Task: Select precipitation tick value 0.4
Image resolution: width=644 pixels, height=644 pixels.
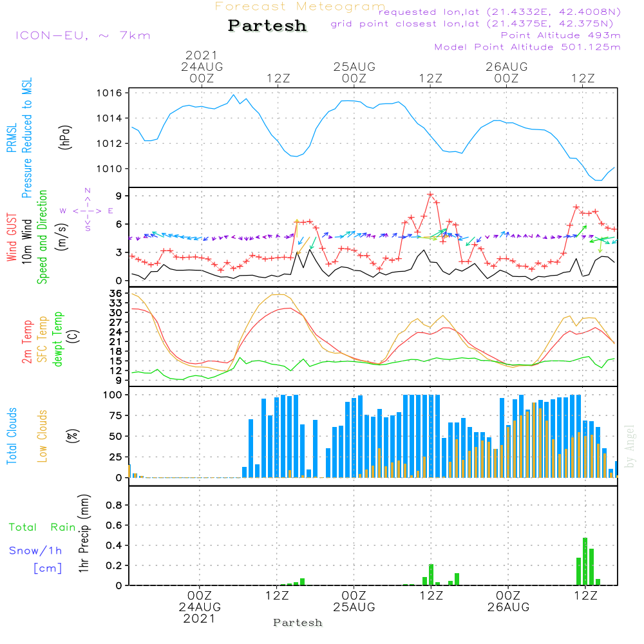Action: click(114, 545)
